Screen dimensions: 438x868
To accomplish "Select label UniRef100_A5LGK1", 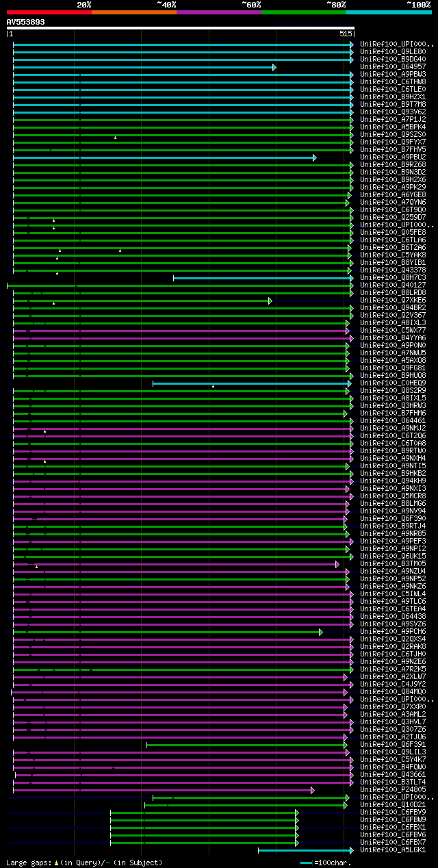I will pos(393,850).
